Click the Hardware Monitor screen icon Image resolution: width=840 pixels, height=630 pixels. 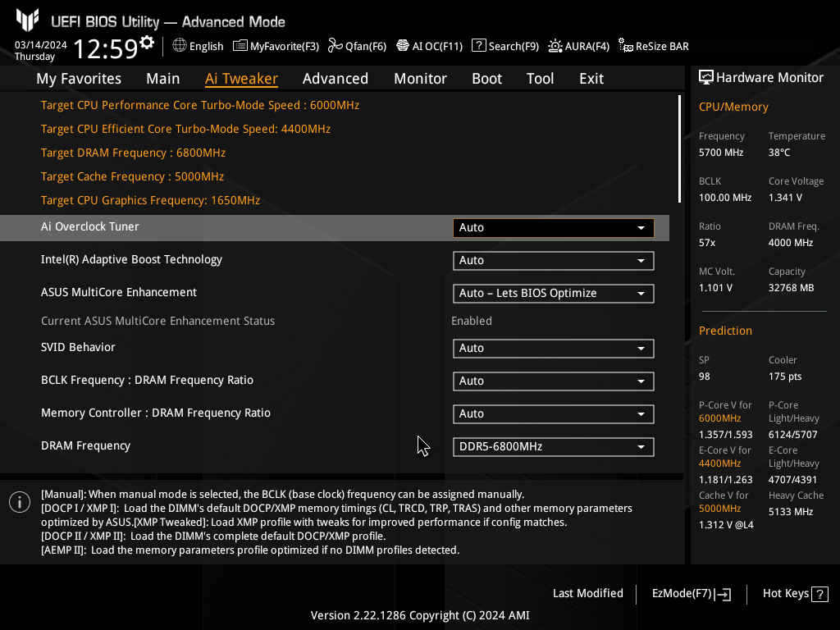coord(706,78)
